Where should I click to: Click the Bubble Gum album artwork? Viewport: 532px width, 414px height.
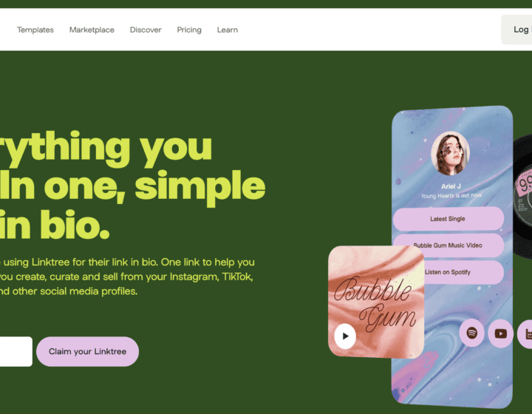(376, 302)
